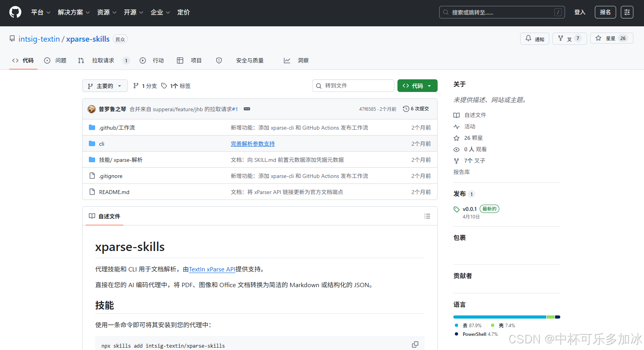Open the readme outline list icon
This screenshot has width=644, height=350.
pos(427,216)
